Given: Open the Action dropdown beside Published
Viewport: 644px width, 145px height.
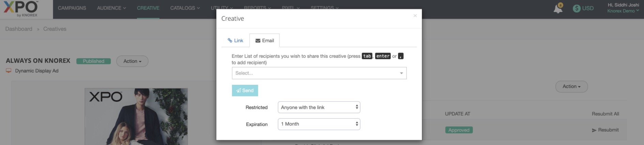Looking at the screenshot, I should click(132, 61).
